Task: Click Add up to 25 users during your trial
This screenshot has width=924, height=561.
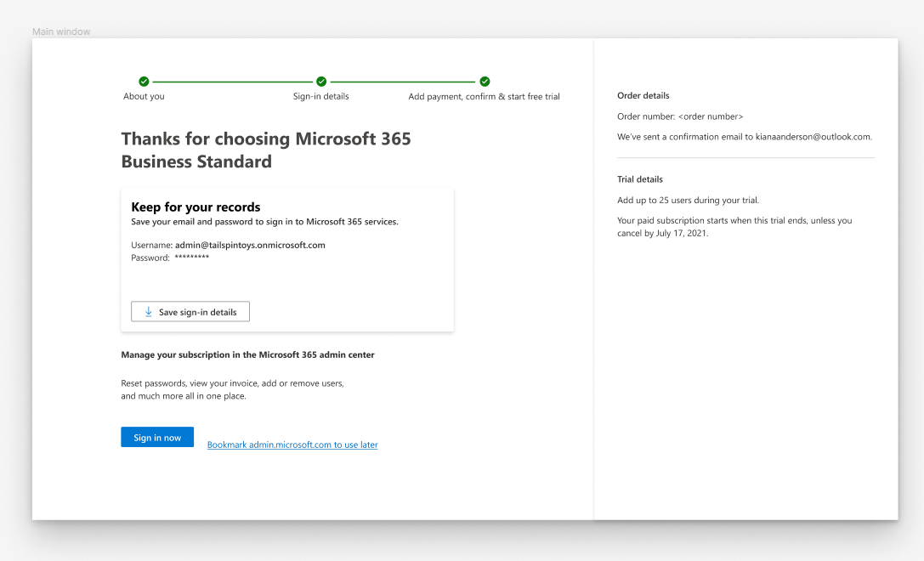Action: click(x=688, y=201)
